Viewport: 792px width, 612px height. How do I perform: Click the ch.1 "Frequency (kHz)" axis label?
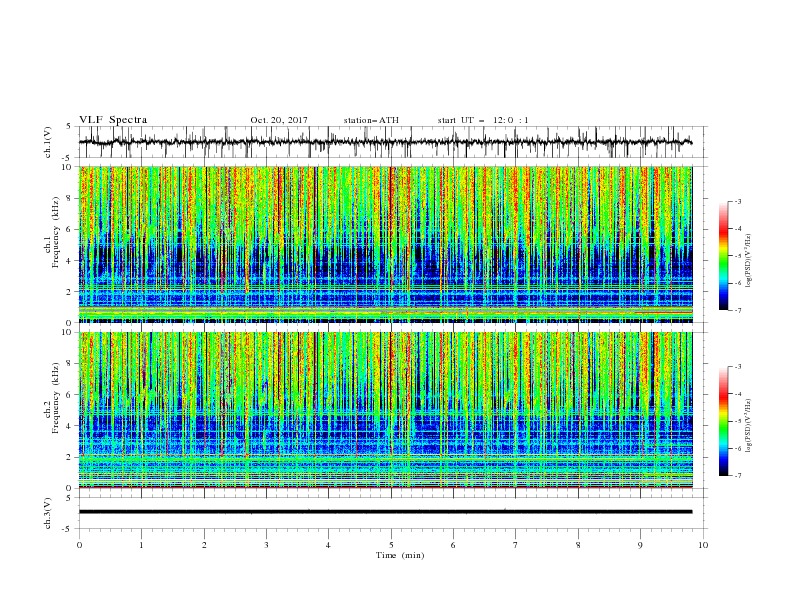[56, 232]
